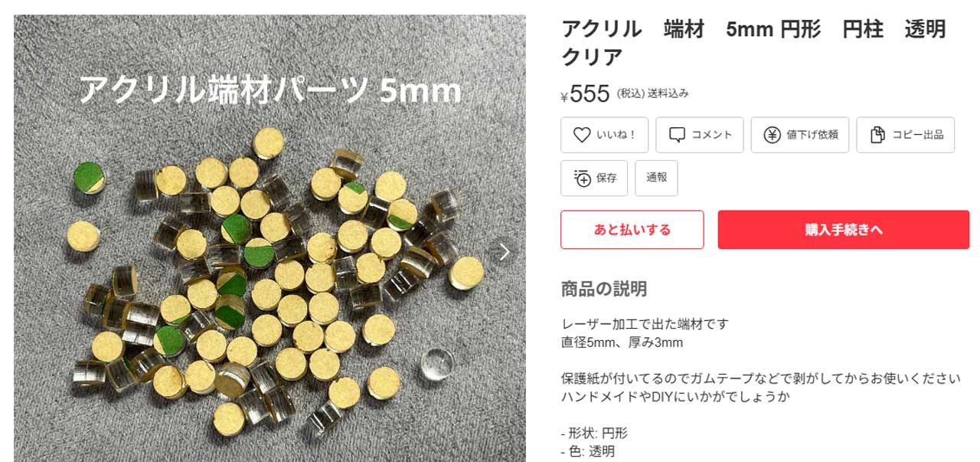Click the 商品の説明 section heading
This screenshot has width=980, height=462.
coord(604,289)
